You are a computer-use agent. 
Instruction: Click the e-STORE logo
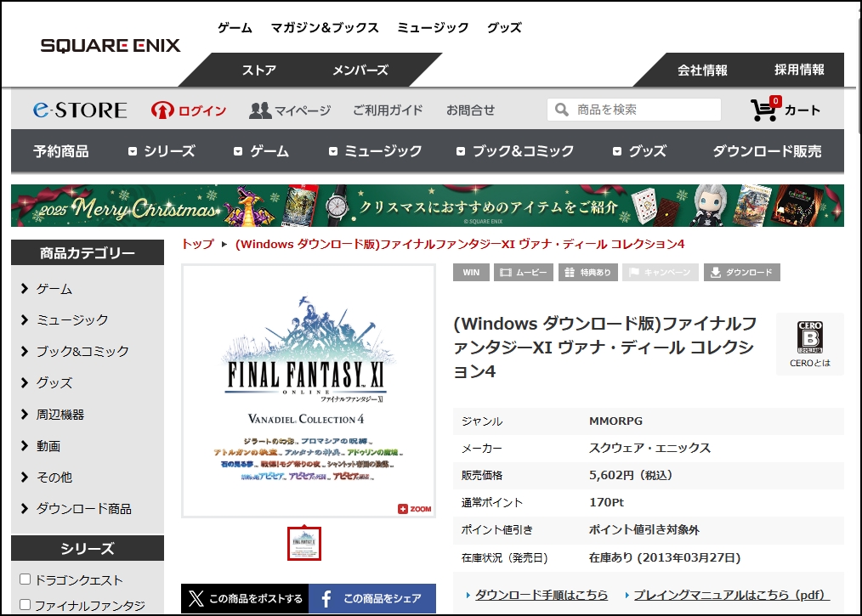pyautogui.click(x=80, y=110)
